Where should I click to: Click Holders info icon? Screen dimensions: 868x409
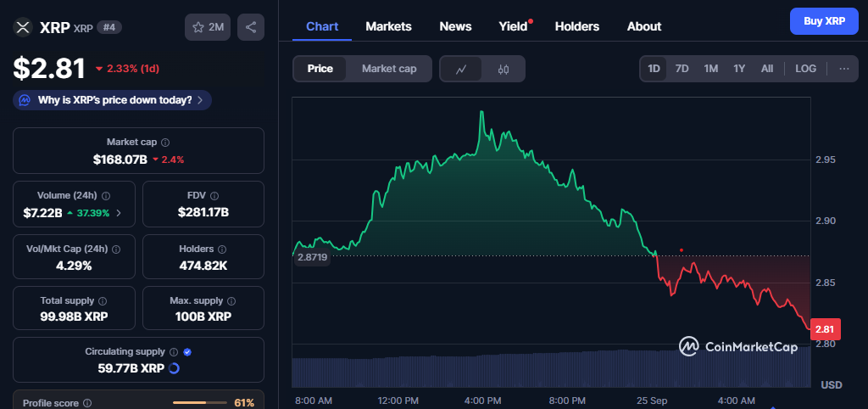coord(223,249)
